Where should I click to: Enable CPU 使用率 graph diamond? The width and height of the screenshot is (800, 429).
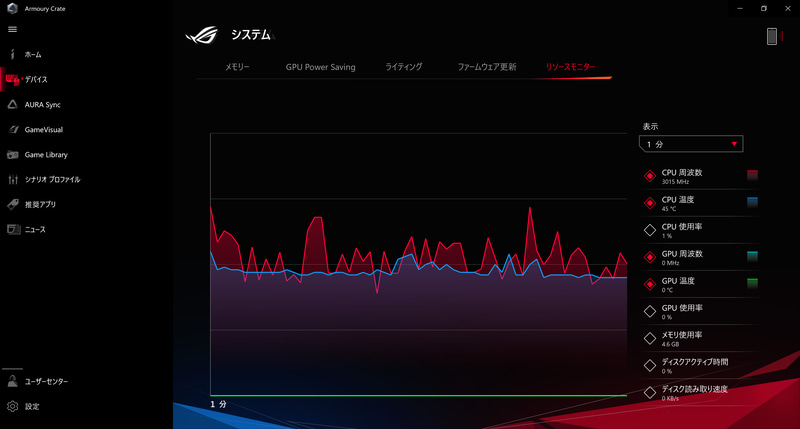[x=649, y=230]
